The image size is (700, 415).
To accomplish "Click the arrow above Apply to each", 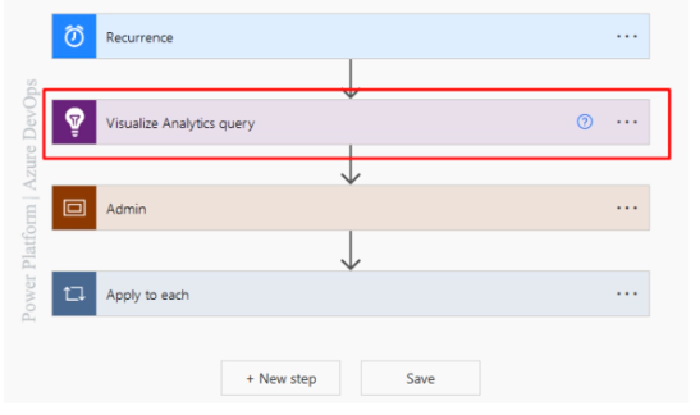I will [x=350, y=252].
